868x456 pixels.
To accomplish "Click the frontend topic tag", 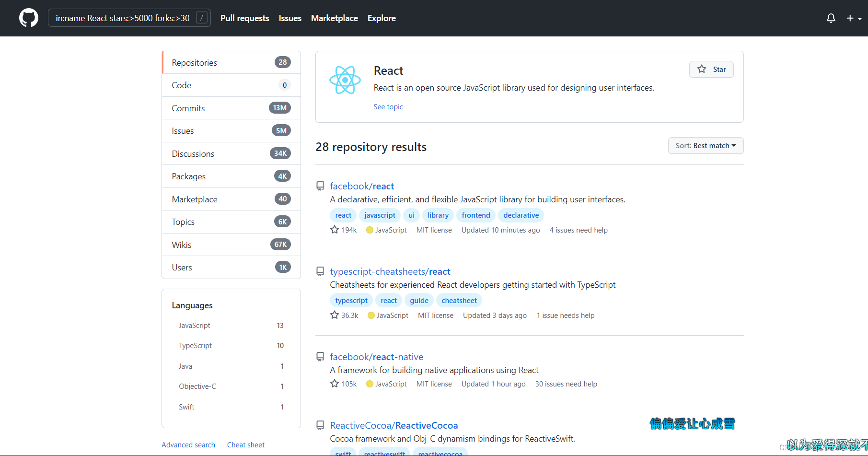I will pos(476,215).
